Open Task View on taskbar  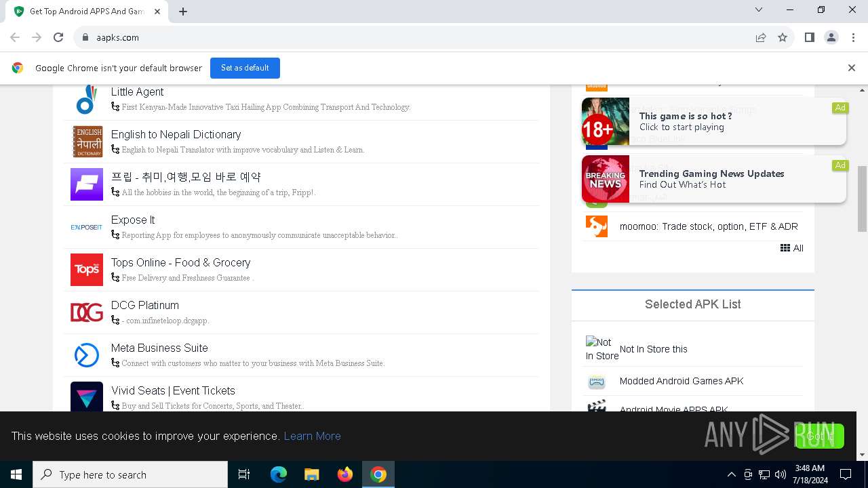tap(244, 474)
